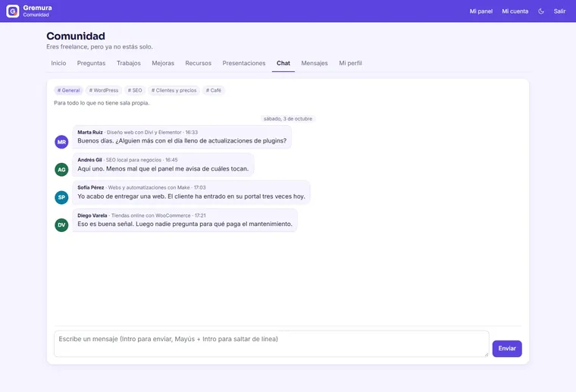The image size is (576, 392).
Task: Click the name Diego Varela
Action: point(92,215)
